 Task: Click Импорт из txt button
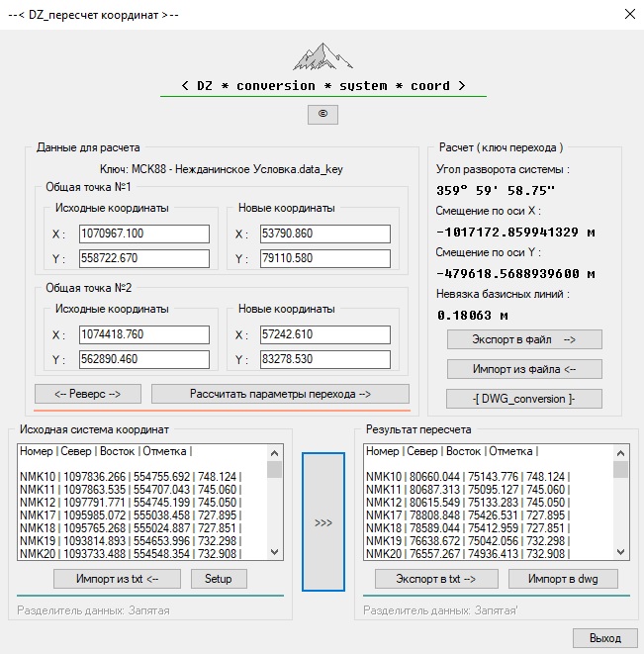[x=118, y=579]
